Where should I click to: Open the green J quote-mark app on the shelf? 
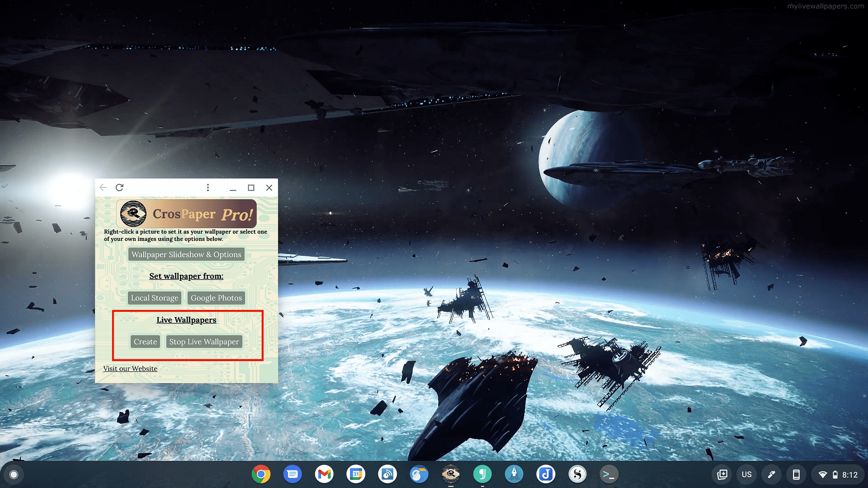pos(482,474)
